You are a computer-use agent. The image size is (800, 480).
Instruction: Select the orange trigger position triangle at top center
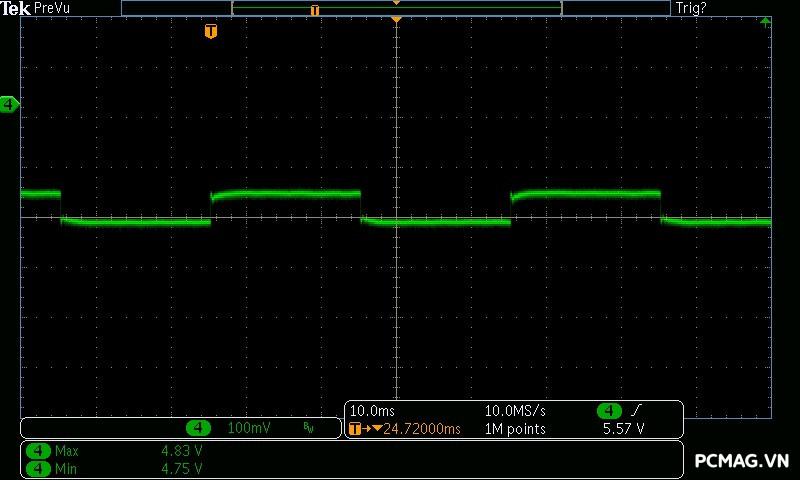click(x=396, y=20)
